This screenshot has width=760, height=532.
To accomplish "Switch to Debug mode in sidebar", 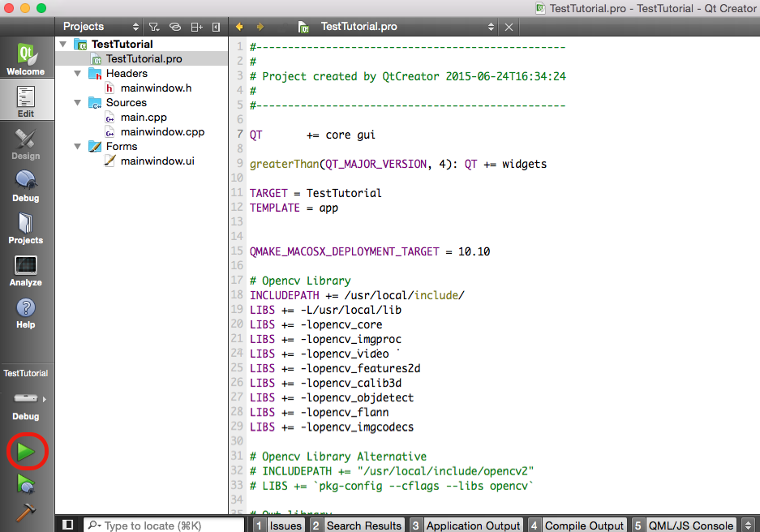I will 26,186.
